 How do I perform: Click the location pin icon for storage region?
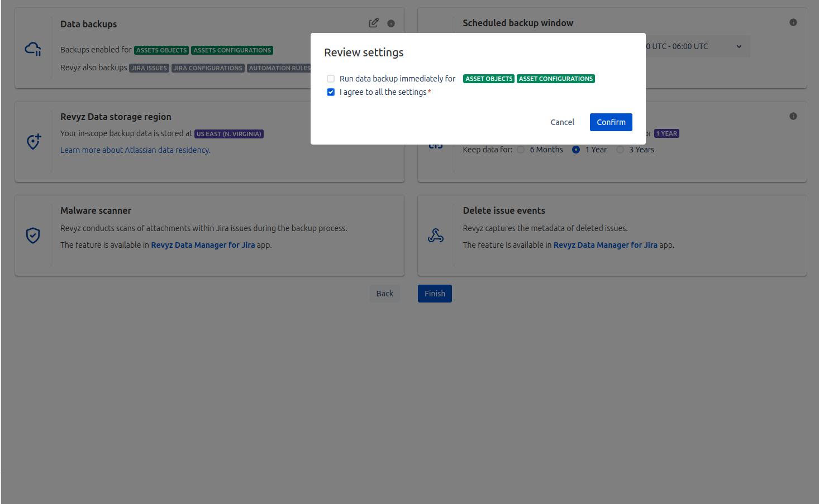point(34,141)
